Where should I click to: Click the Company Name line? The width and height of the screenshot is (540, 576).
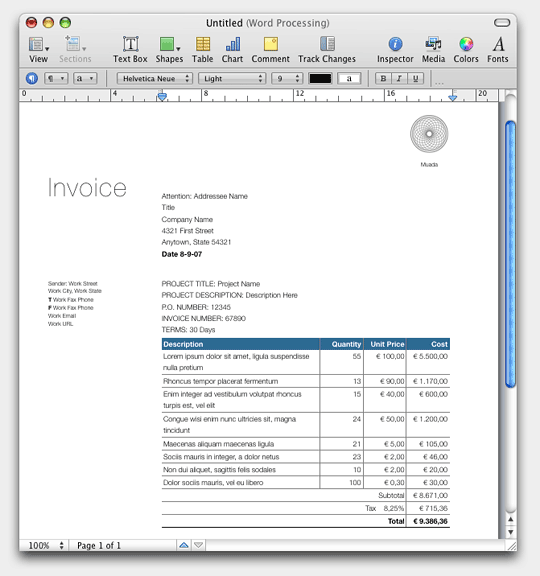pyautogui.click(x=187, y=219)
